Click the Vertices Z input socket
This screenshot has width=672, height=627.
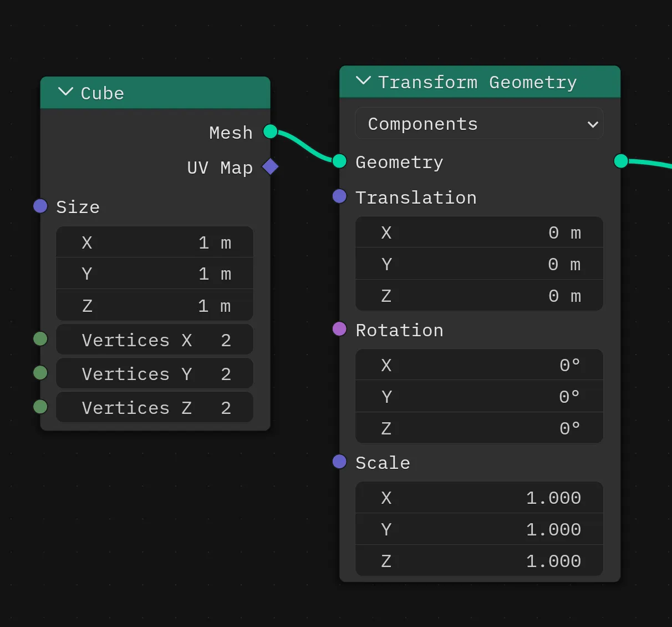click(x=40, y=406)
